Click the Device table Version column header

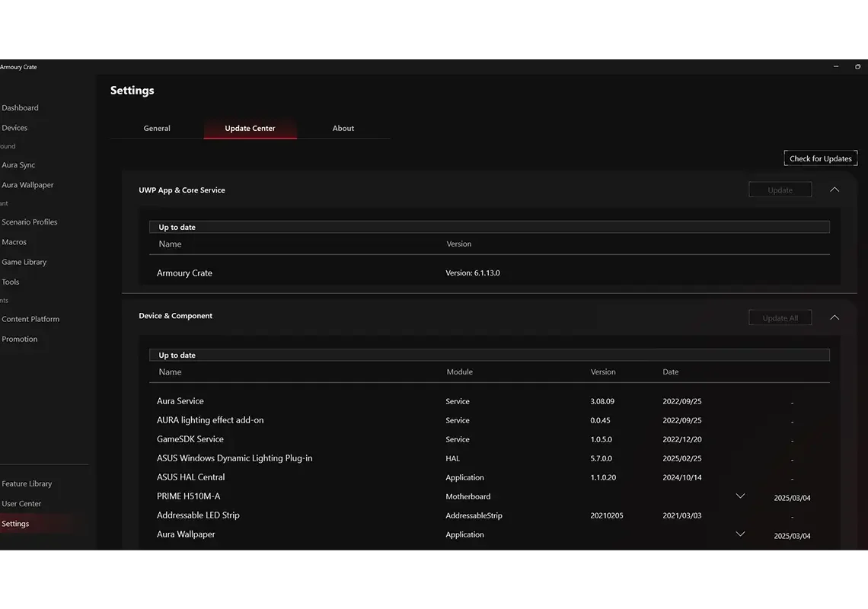[603, 372]
